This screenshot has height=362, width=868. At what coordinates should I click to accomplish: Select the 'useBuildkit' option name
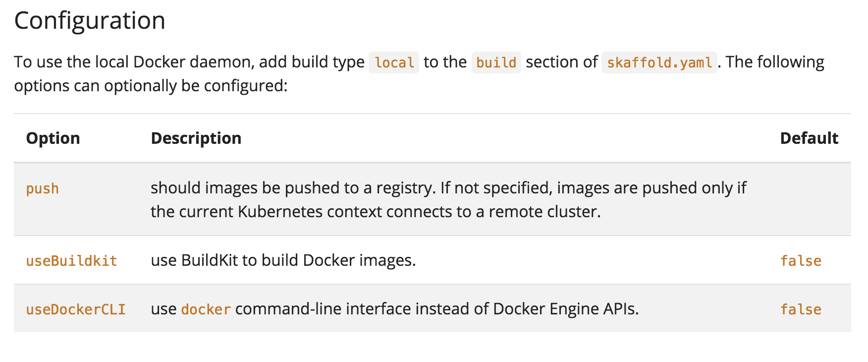71,261
